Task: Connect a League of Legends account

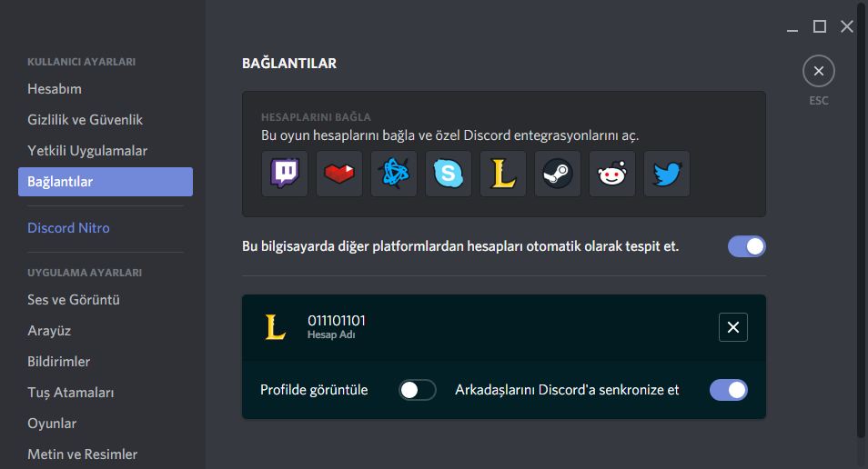Action: coord(503,174)
